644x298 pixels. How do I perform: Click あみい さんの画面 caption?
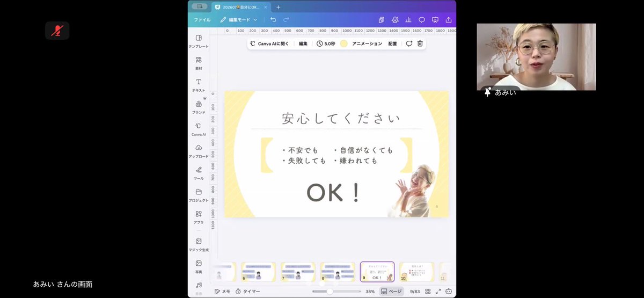point(63,284)
